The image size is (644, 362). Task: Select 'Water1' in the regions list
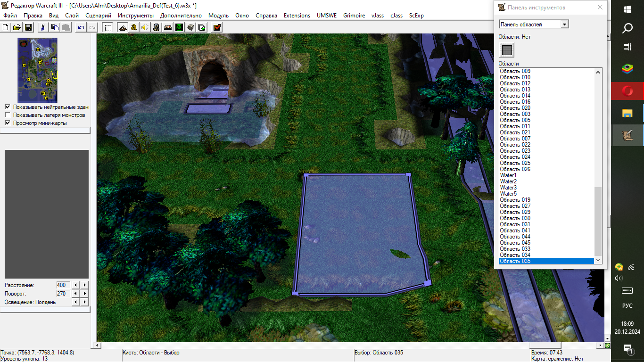(x=546, y=175)
